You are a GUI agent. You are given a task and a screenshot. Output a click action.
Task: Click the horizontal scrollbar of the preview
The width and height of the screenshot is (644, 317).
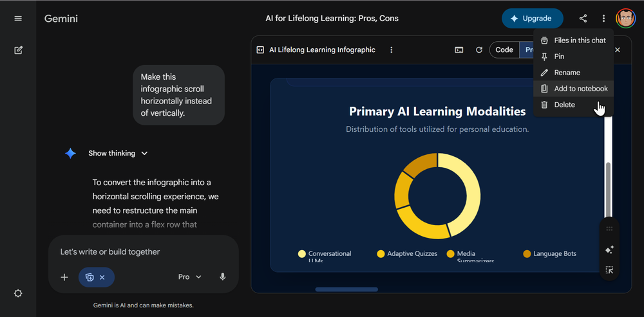coord(346,289)
